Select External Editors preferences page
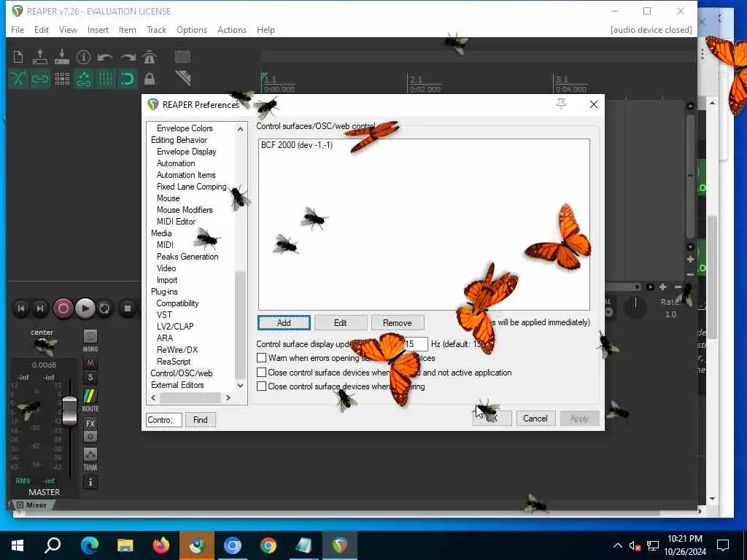 click(177, 385)
